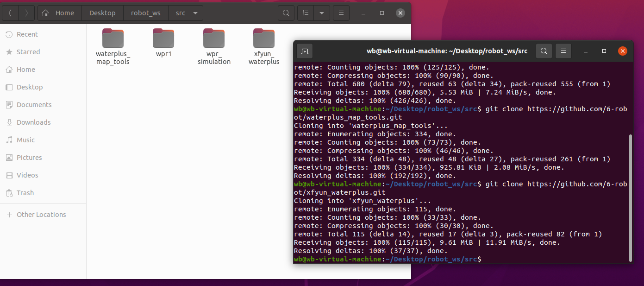
Task: Open terminal search
Action: tap(544, 51)
